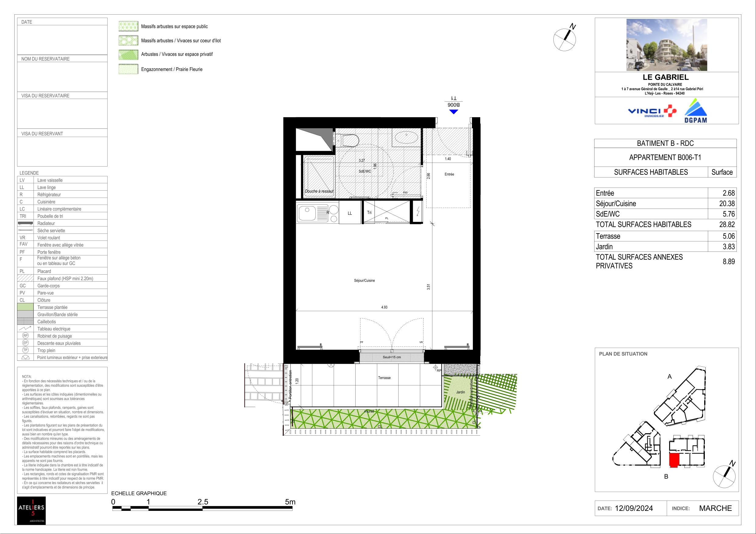Click the Séjour/Cuisine label in the floor plan

[x=364, y=280]
